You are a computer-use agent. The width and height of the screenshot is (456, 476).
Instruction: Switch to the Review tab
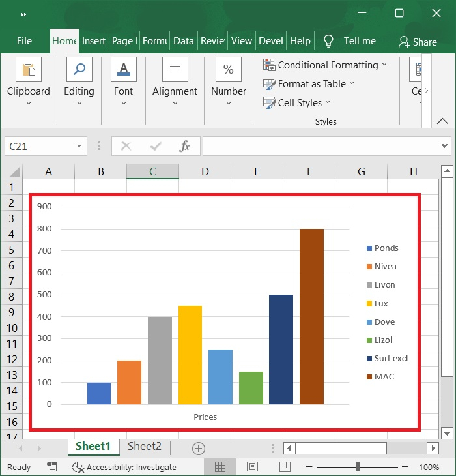[x=212, y=41]
